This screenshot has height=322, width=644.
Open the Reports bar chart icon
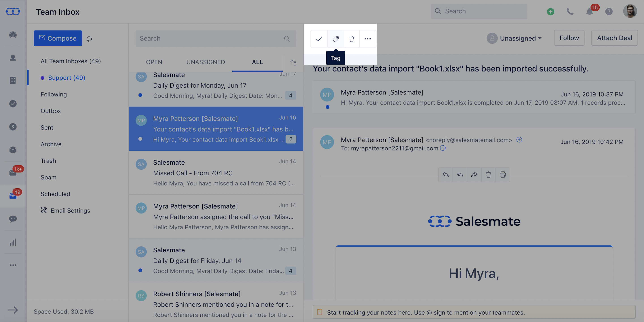(x=13, y=242)
